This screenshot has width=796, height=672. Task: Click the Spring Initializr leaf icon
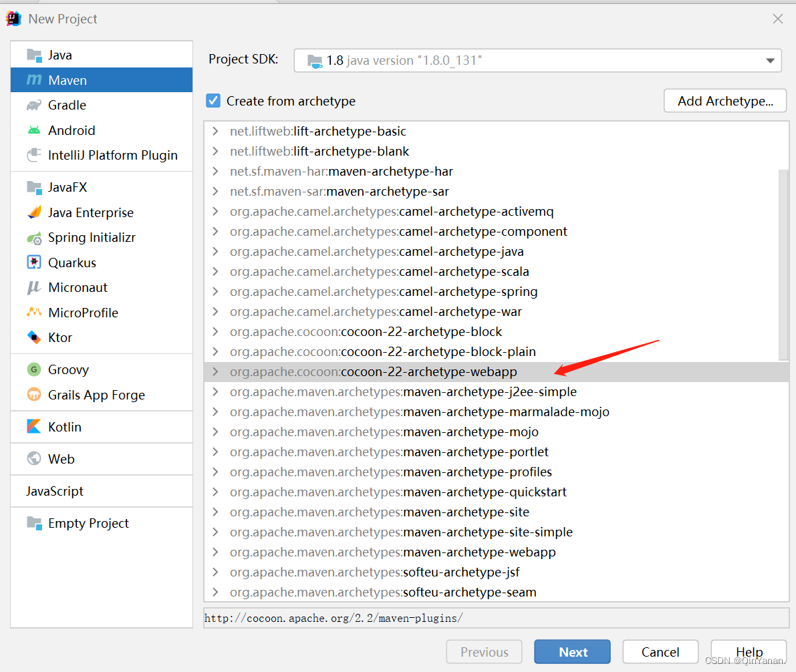tap(34, 238)
